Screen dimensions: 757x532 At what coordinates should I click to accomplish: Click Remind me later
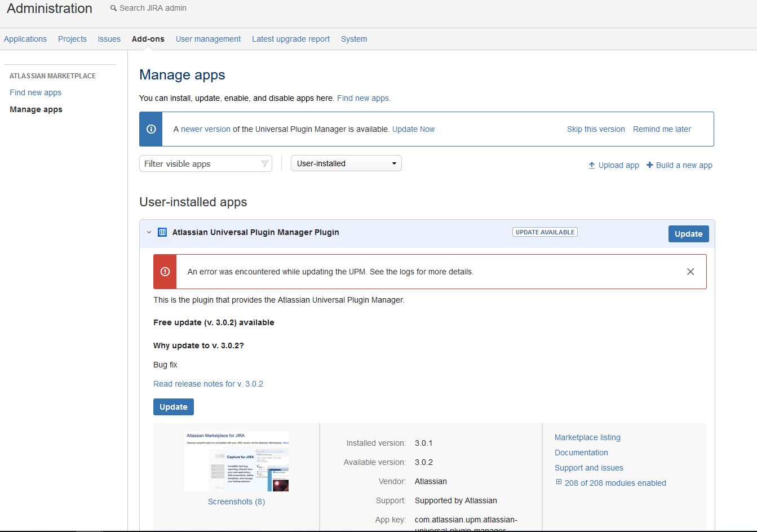tap(662, 129)
